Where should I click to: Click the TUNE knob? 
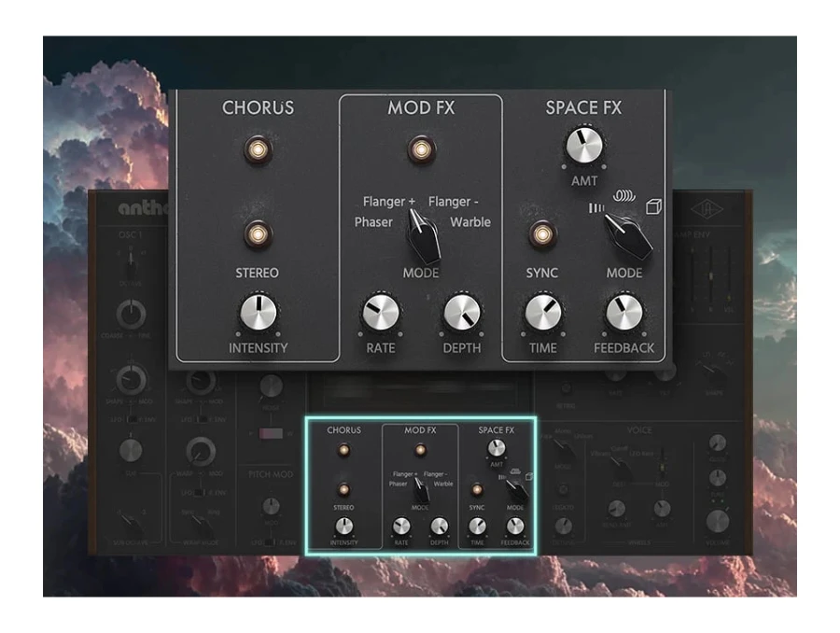[x=718, y=477]
